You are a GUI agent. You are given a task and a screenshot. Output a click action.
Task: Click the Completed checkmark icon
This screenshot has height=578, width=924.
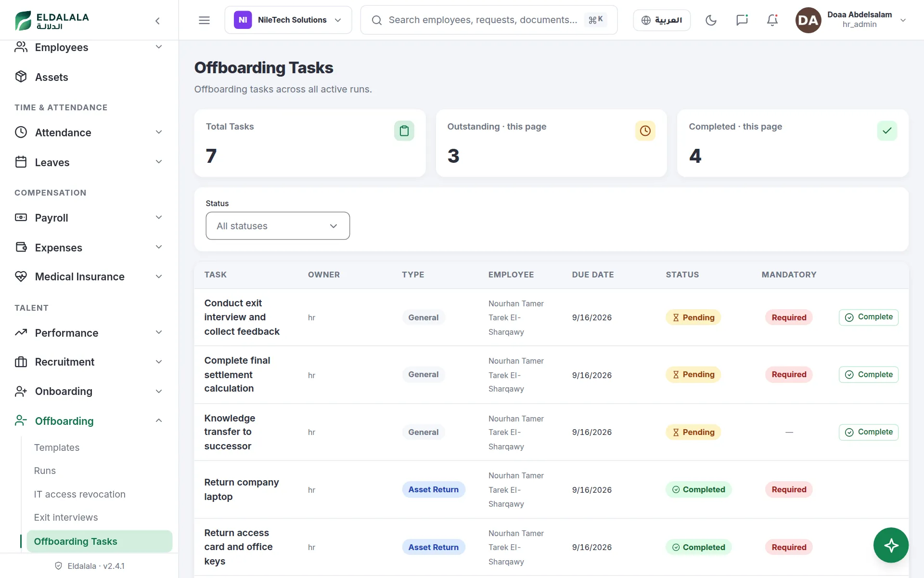(x=887, y=131)
